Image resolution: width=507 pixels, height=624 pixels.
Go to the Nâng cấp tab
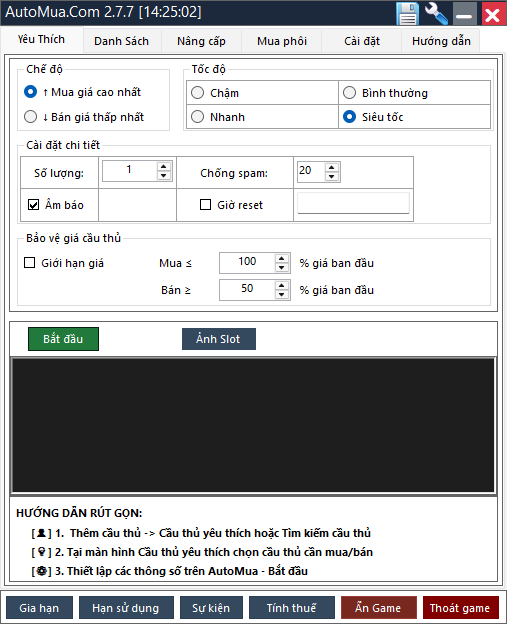click(x=201, y=41)
